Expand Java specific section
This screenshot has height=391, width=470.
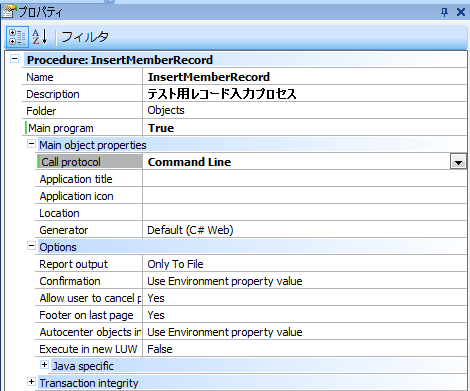[44, 365]
